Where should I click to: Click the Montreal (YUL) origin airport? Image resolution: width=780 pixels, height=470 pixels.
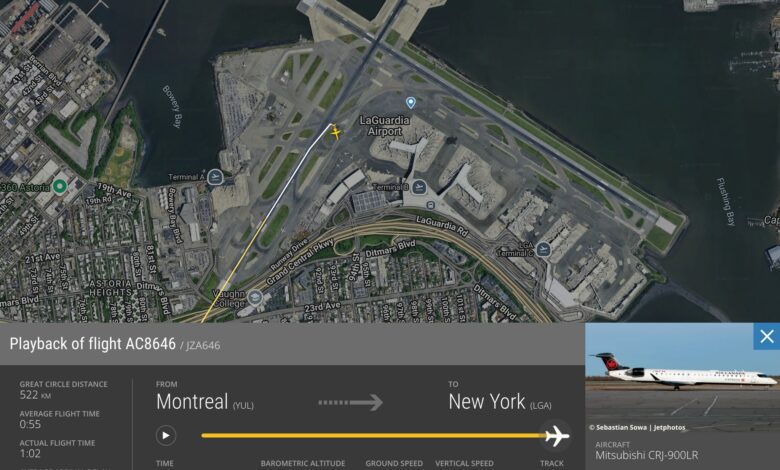pyautogui.click(x=205, y=402)
